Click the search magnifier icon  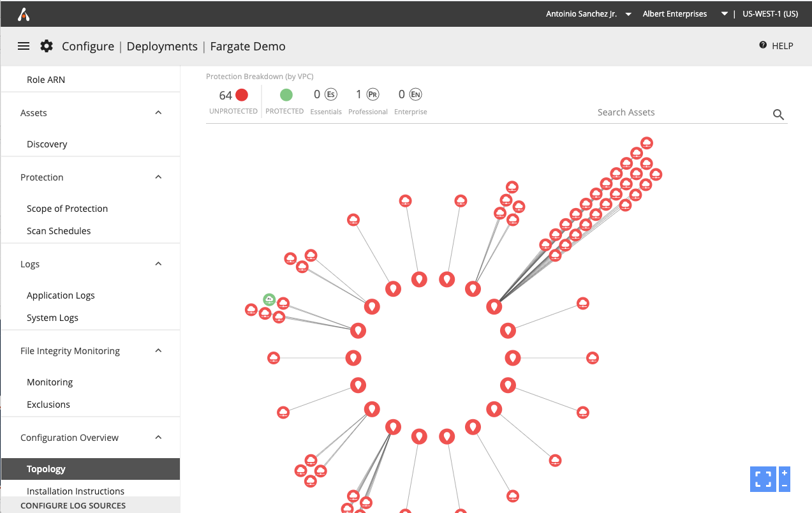tap(778, 114)
